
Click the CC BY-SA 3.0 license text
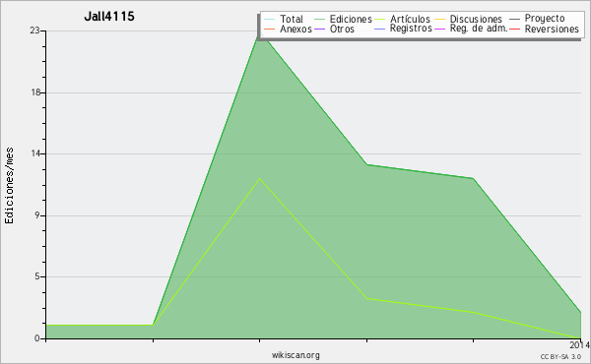[560, 356]
